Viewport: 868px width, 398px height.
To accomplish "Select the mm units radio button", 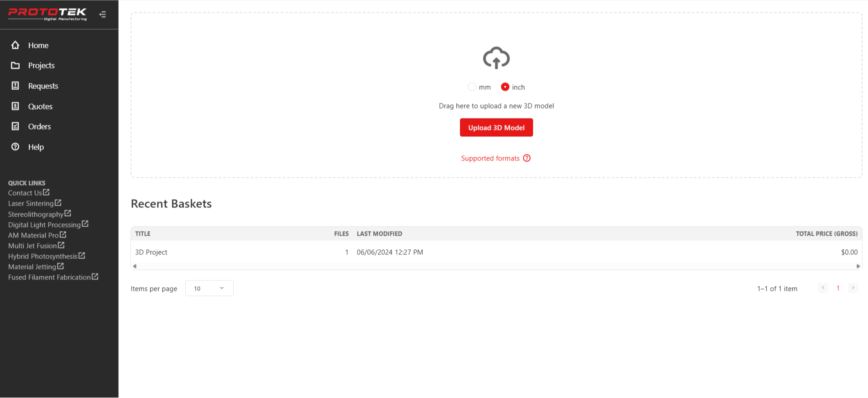I will (x=472, y=87).
